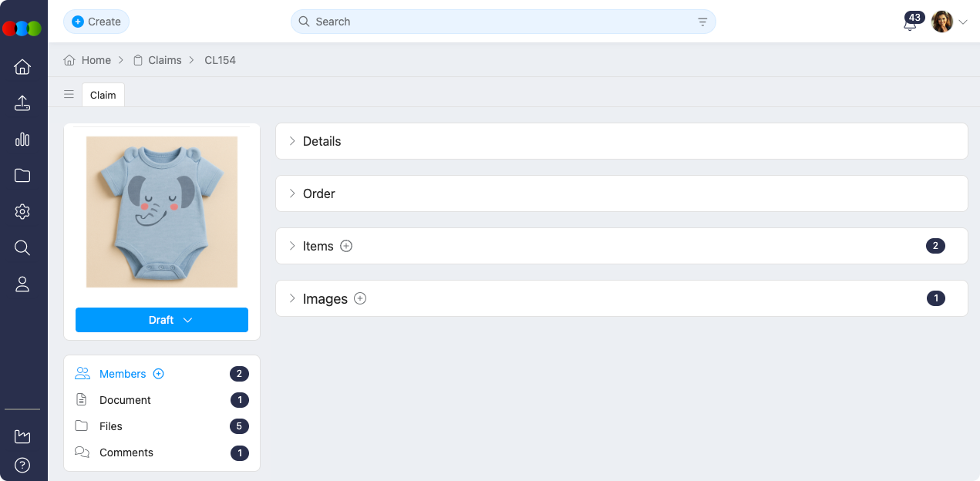Image resolution: width=980 pixels, height=481 pixels.
Task: Expand the Order section
Action: coord(292,193)
